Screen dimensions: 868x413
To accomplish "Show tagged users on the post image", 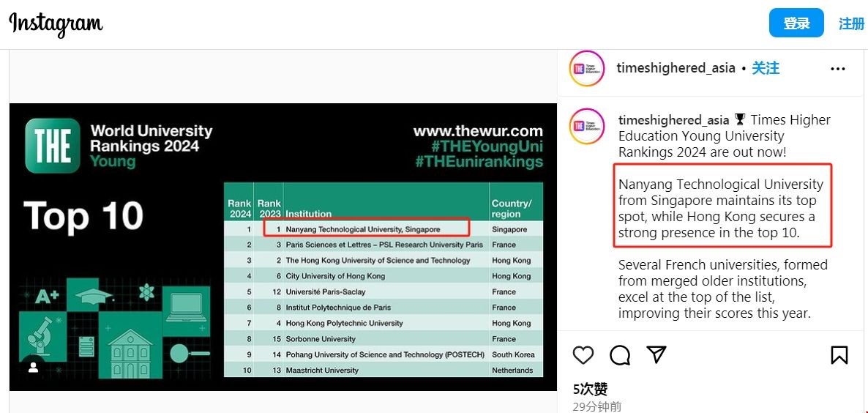I will pyautogui.click(x=33, y=368).
